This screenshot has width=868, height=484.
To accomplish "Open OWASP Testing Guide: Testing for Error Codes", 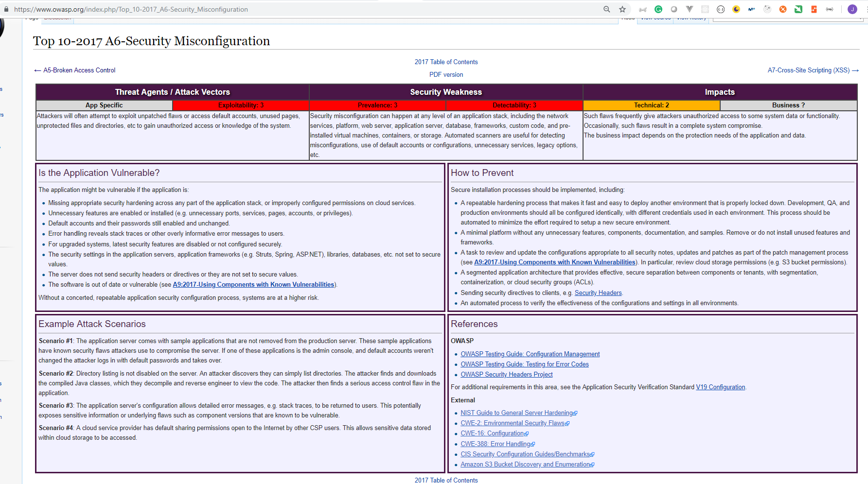I will point(525,364).
